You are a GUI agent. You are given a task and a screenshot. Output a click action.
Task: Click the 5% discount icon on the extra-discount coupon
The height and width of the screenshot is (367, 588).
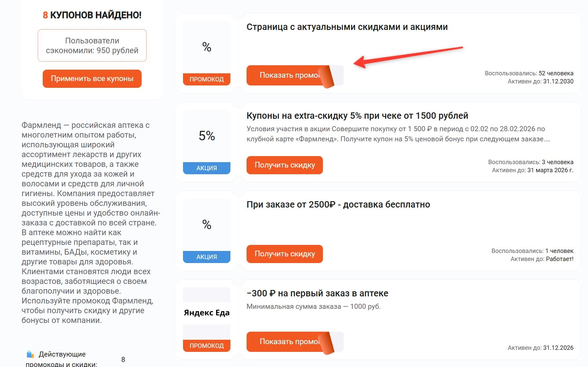point(206,136)
